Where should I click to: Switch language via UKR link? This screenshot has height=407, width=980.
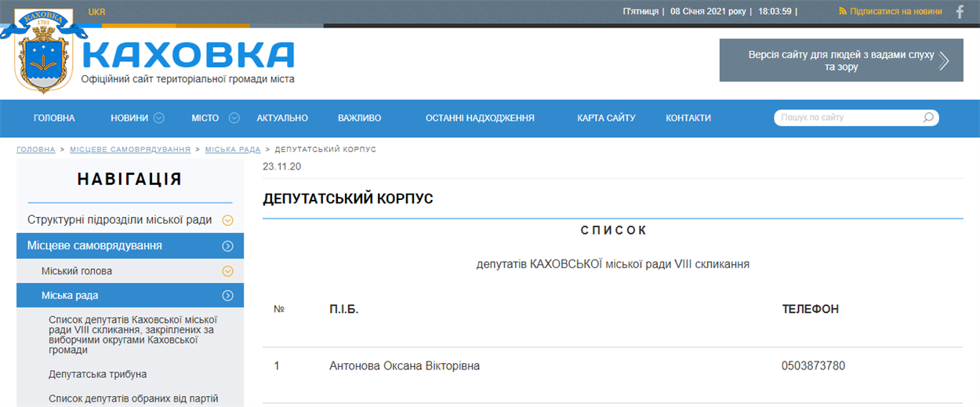(x=97, y=12)
